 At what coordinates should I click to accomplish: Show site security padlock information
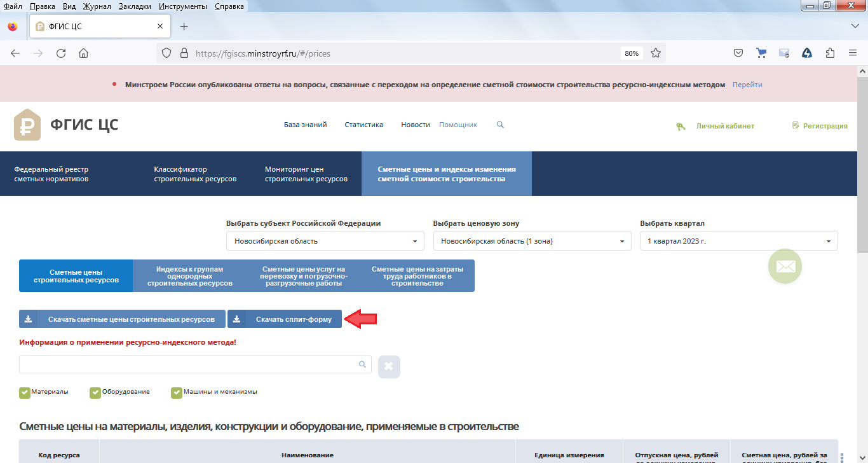pos(184,53)
